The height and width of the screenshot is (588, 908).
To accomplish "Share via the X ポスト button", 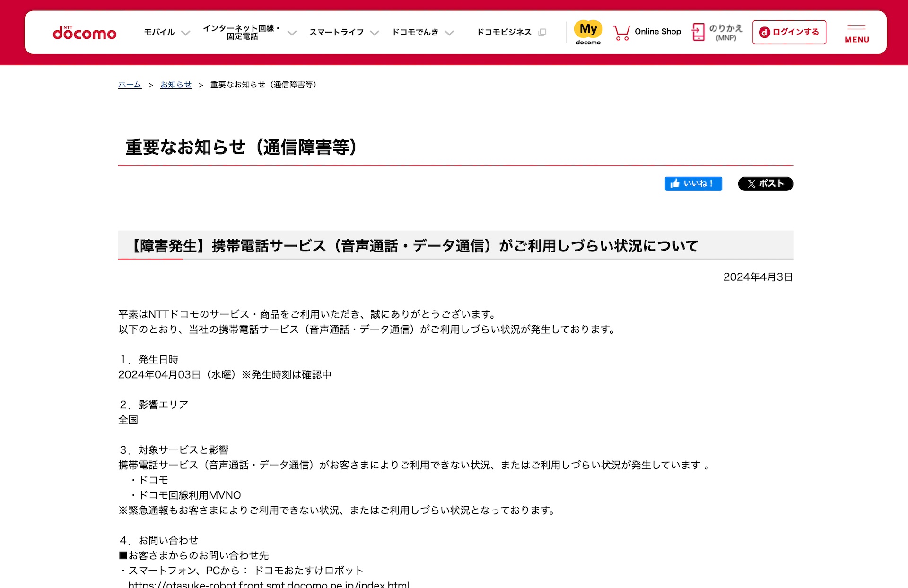I will point(765,183).
